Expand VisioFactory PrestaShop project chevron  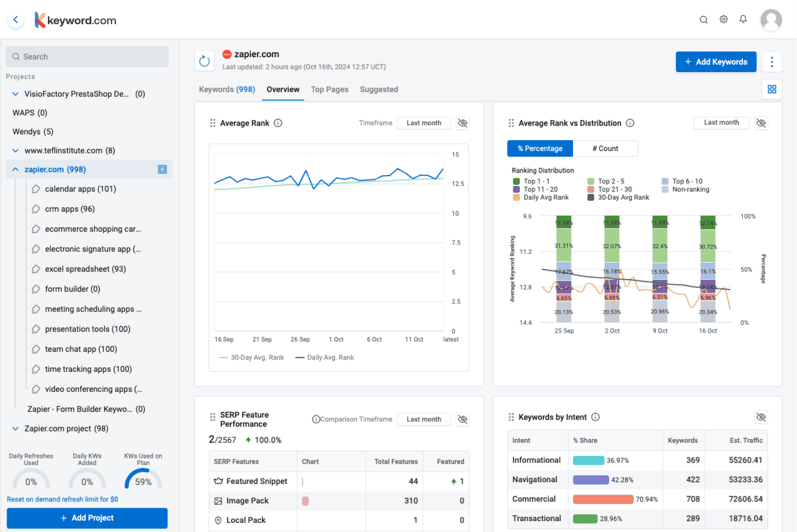click(x=15, y=94)
